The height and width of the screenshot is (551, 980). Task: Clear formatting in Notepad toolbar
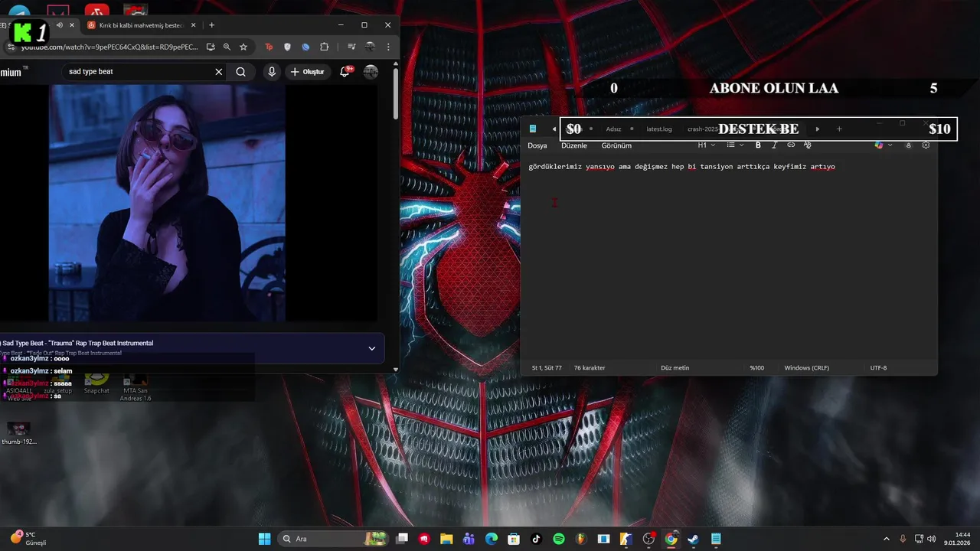point(807,145)
